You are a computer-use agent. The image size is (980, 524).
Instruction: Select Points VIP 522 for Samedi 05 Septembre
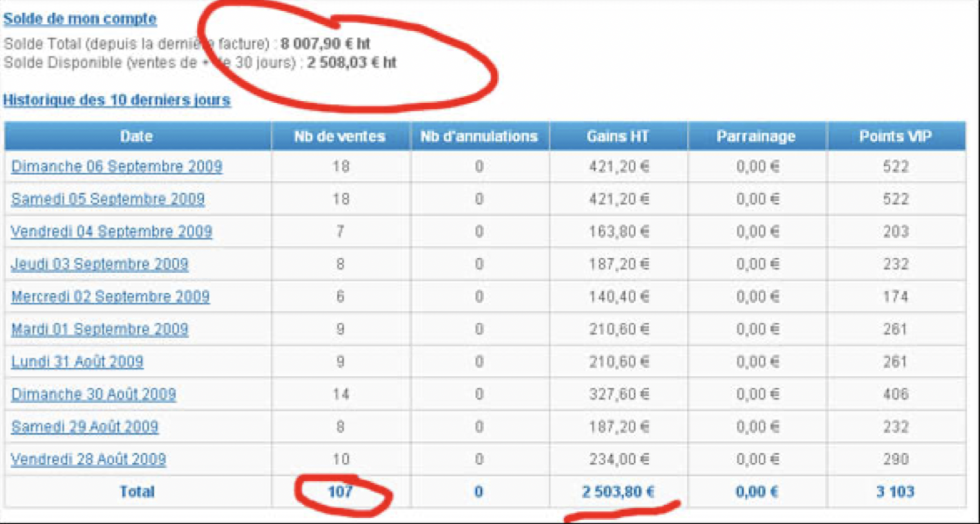pos(896,199)
